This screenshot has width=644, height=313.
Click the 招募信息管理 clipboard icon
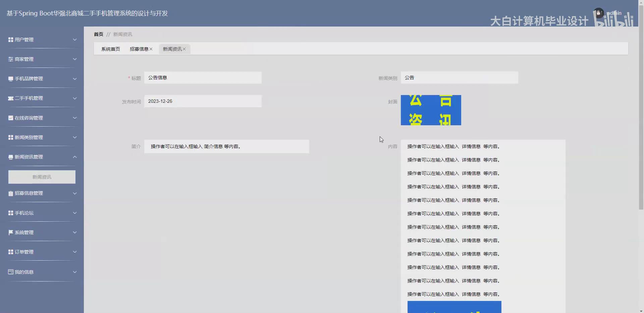(x=11, y=193)
